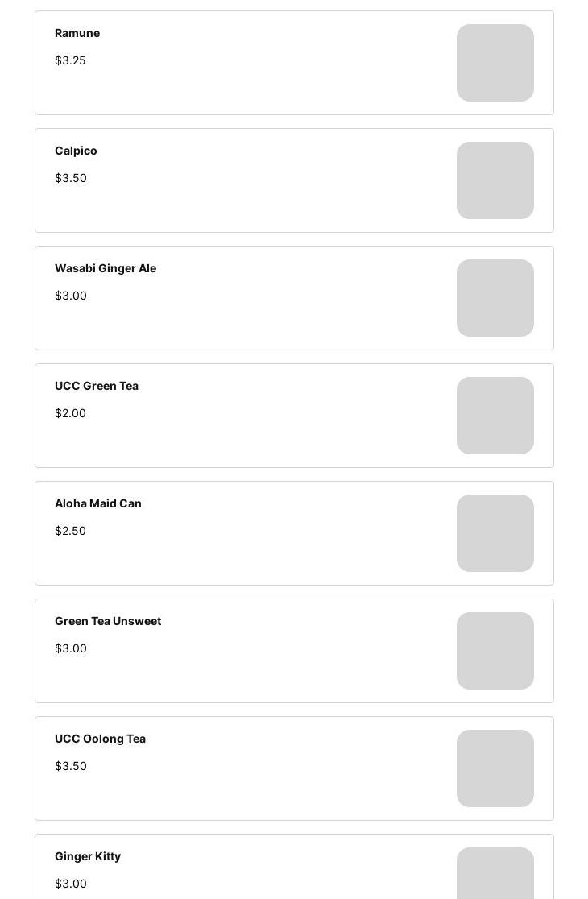
Task: Open the Calpico item thumbnail
Action: tap(495, 180)
